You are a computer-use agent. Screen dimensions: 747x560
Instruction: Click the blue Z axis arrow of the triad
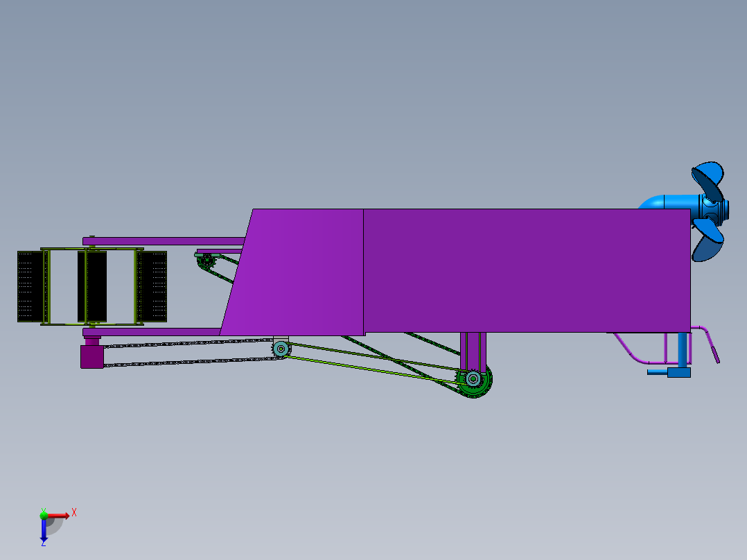tap(44, 530)
